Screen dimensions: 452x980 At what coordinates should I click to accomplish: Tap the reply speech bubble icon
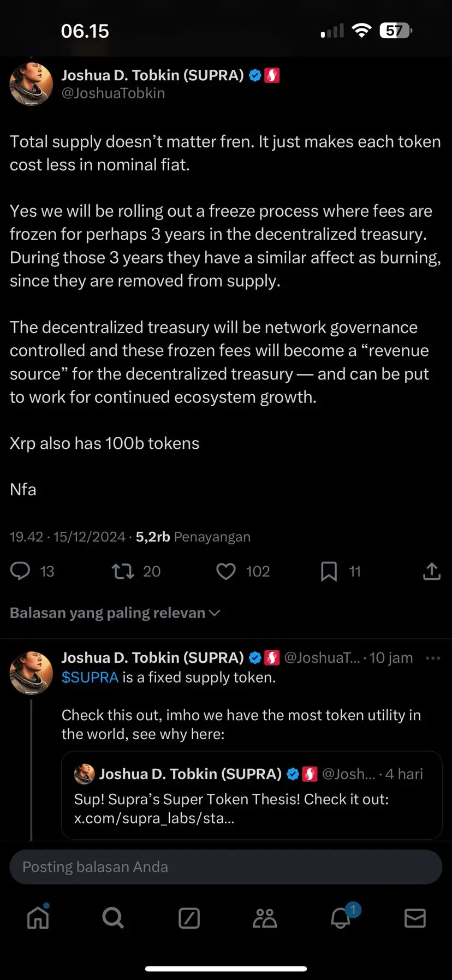click(21, 571)
